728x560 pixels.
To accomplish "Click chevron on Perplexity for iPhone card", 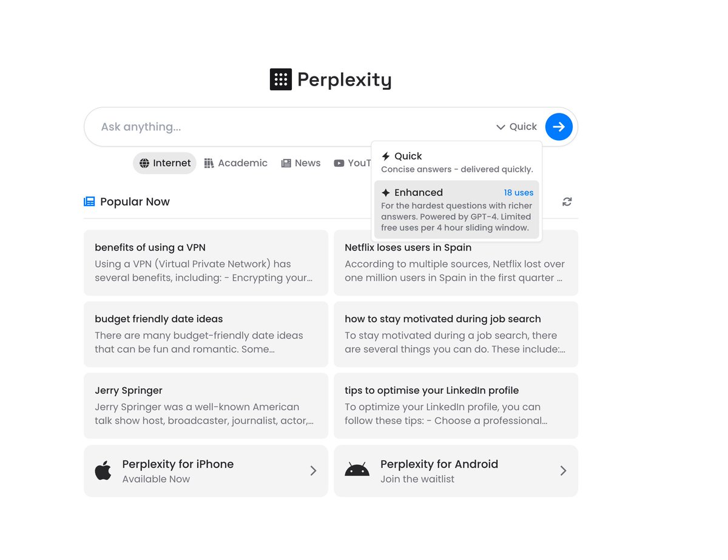I will pos(314,471).
